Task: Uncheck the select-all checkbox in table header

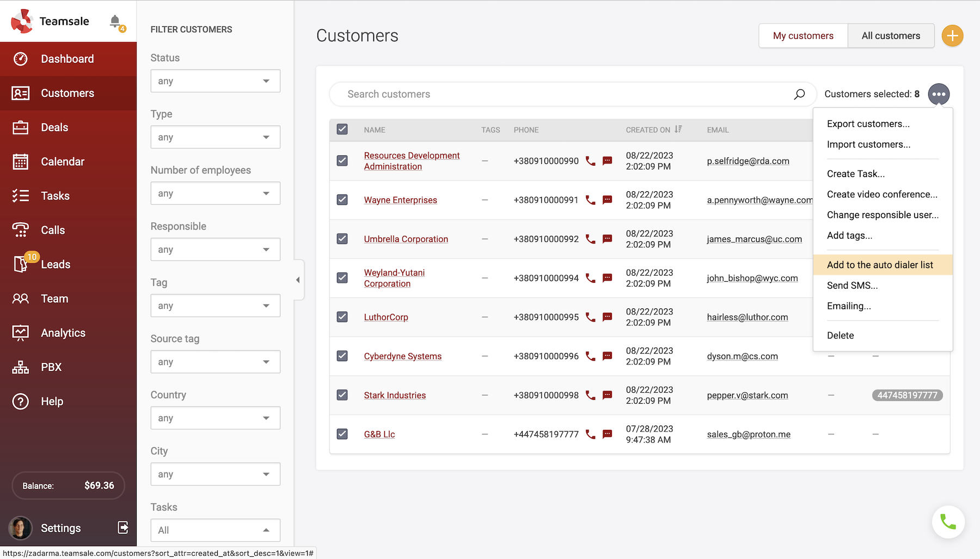Action: click(342, 130)
